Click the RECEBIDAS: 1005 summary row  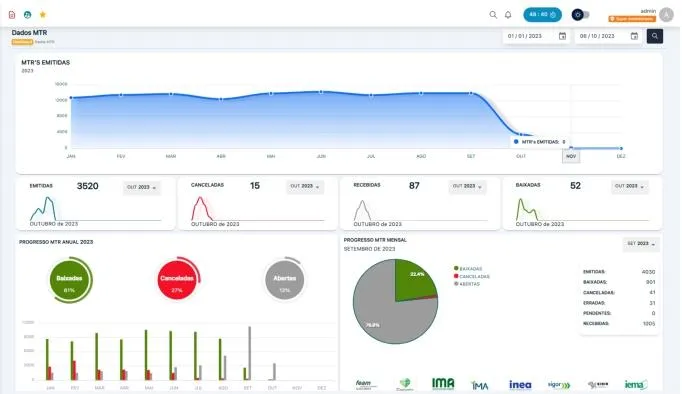click(x=619, y=324)
